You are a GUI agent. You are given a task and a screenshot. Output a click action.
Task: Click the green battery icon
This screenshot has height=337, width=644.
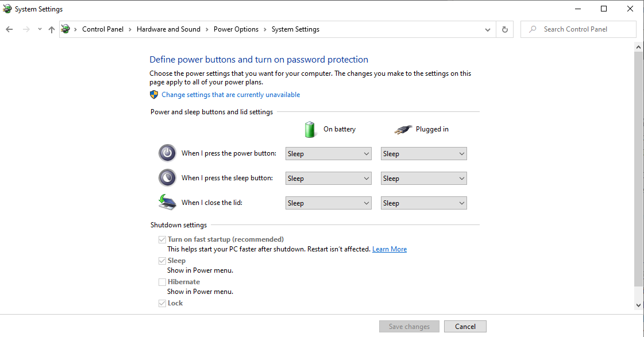coord(310,129)
